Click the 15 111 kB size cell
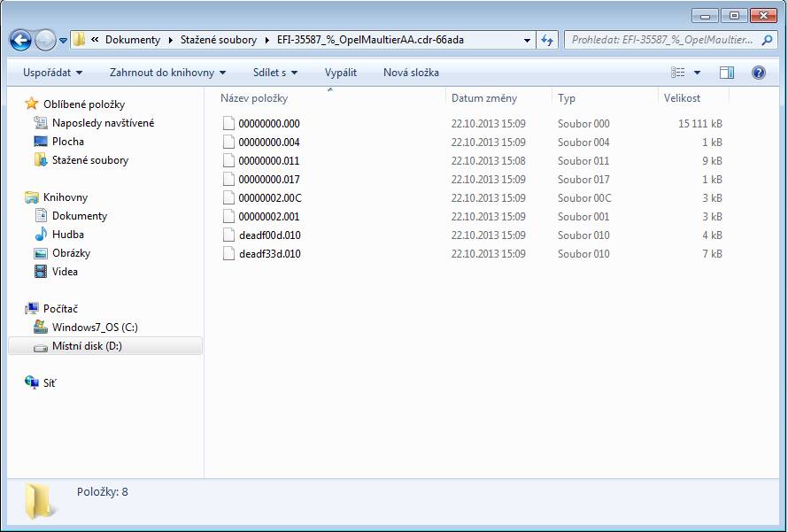The width and height of the screenshot is (788, 532). (x=700, y=124)
